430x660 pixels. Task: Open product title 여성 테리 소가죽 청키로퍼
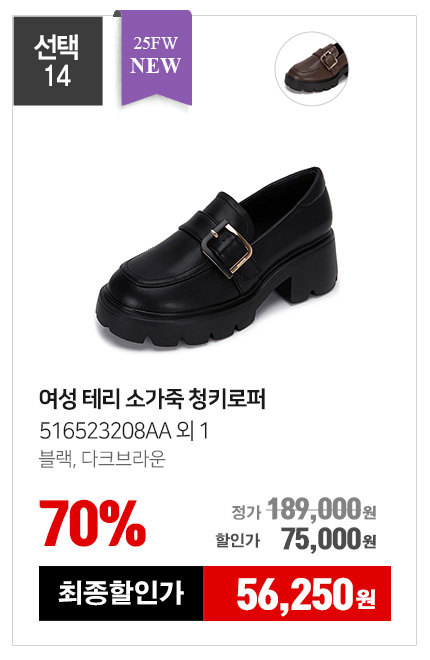tap(152, 399)
